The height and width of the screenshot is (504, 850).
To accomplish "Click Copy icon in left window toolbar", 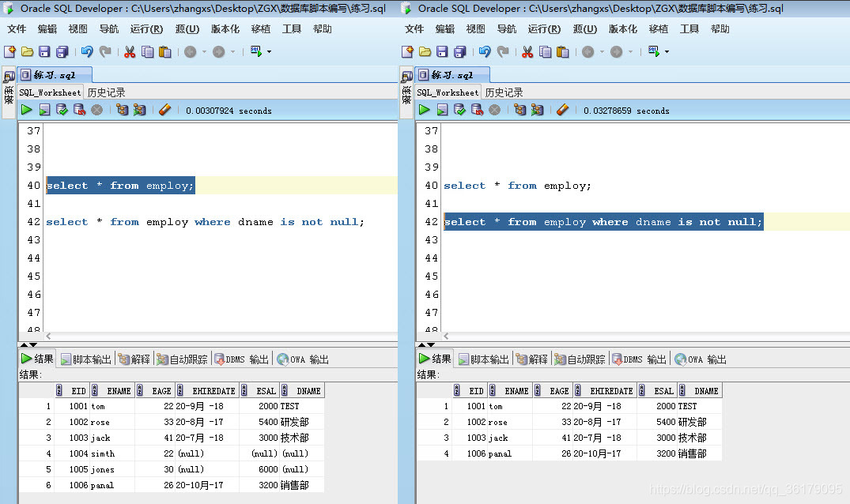I will tap(147, 51).
